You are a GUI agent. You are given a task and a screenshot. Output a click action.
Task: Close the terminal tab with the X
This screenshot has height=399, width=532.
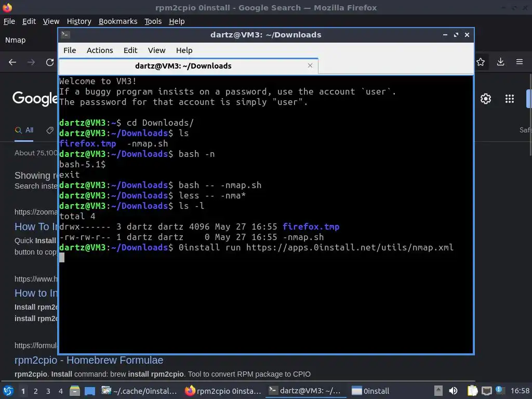[x=310, y=65]
